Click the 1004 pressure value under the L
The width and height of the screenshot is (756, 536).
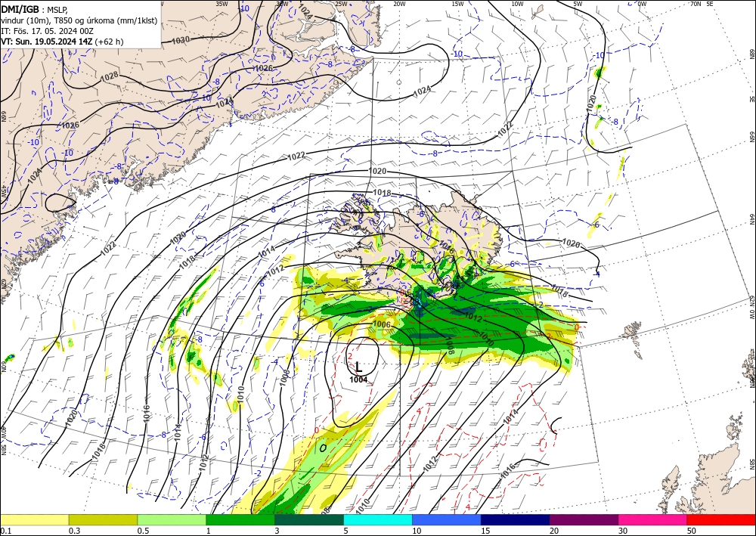coord(358,380)
